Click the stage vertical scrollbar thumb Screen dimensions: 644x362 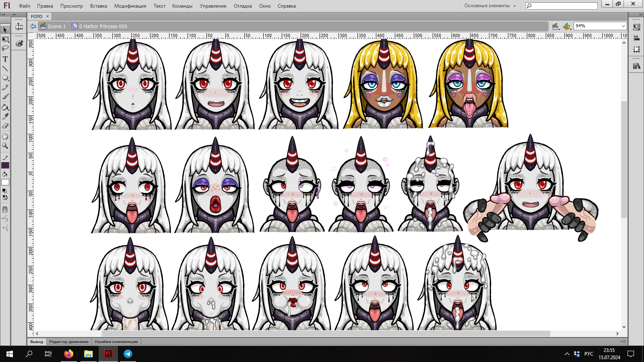point(624,160)
